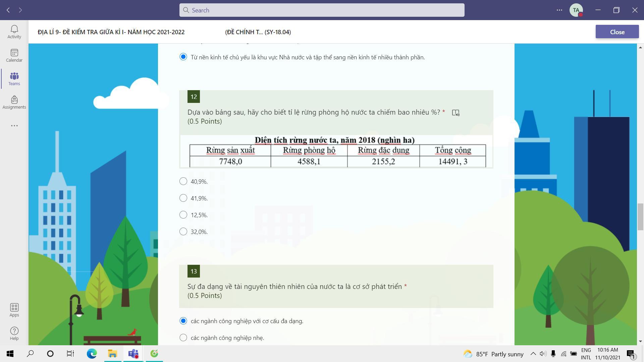Open the Apps gallery icon

point(14,310)
